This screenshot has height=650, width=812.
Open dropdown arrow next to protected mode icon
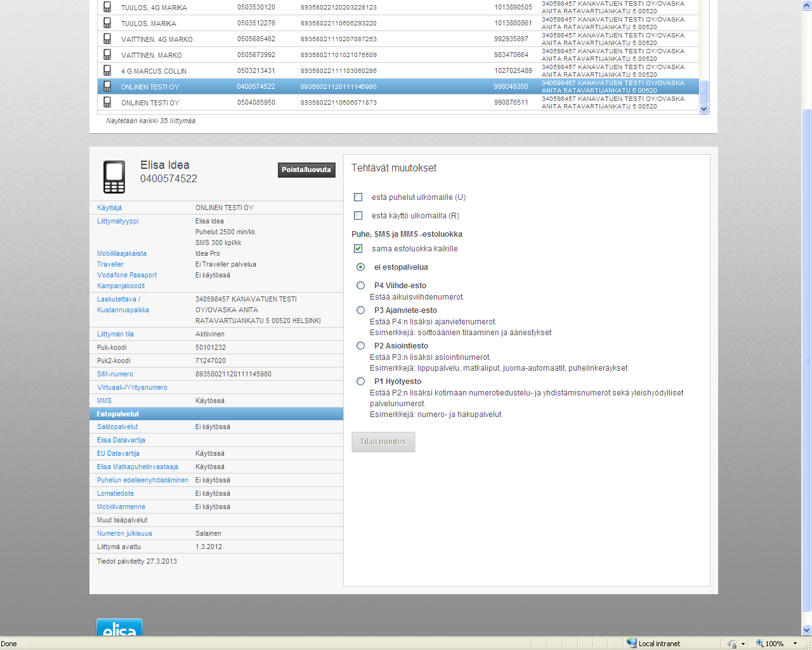(x=743, y=644)
